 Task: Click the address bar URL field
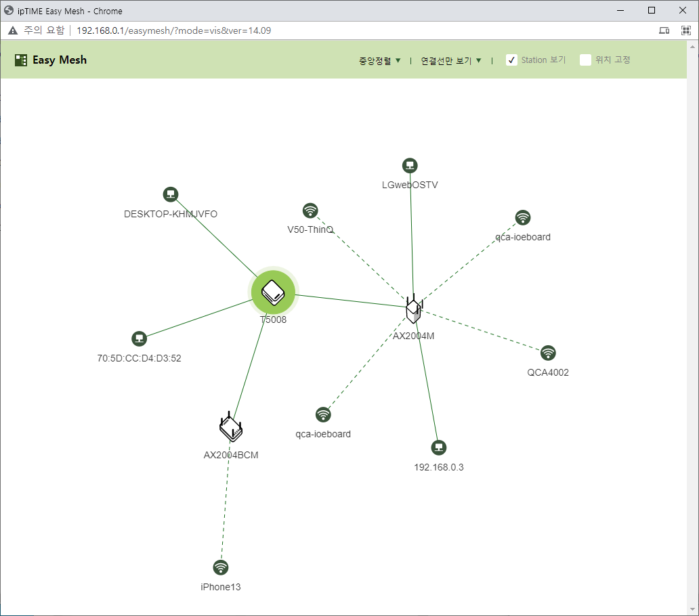(174, 30)
